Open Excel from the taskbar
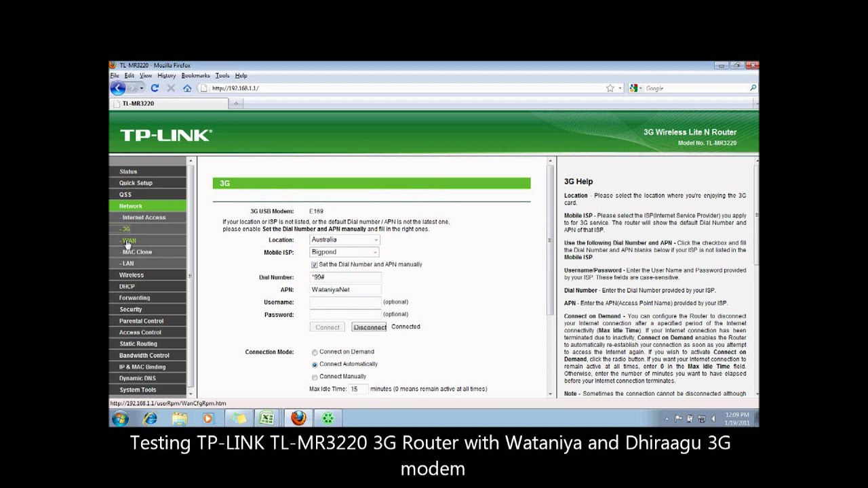 [x=267, y=418]
